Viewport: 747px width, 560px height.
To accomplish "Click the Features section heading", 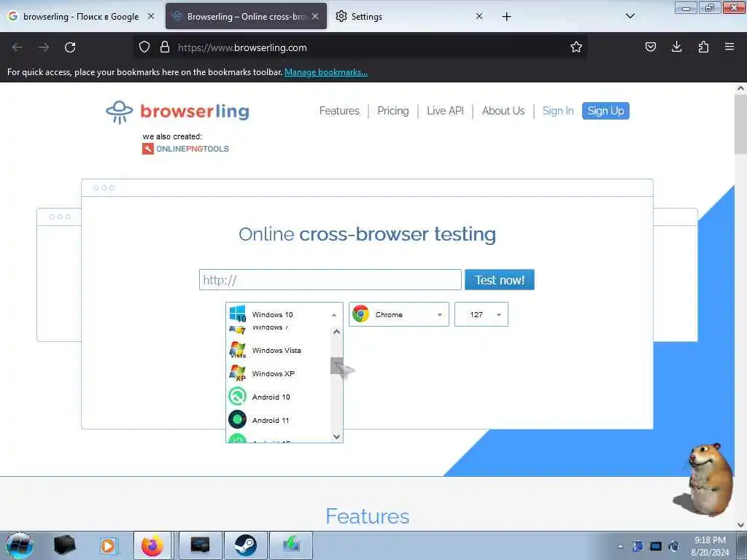I will click(368, 516).
